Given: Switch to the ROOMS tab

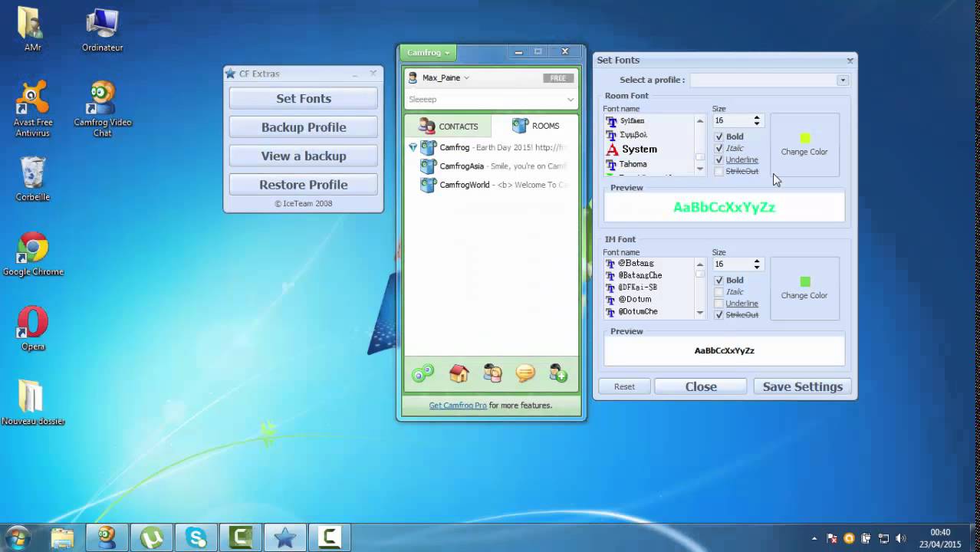Looking at the screenshot, I should (x=535, y=126).
